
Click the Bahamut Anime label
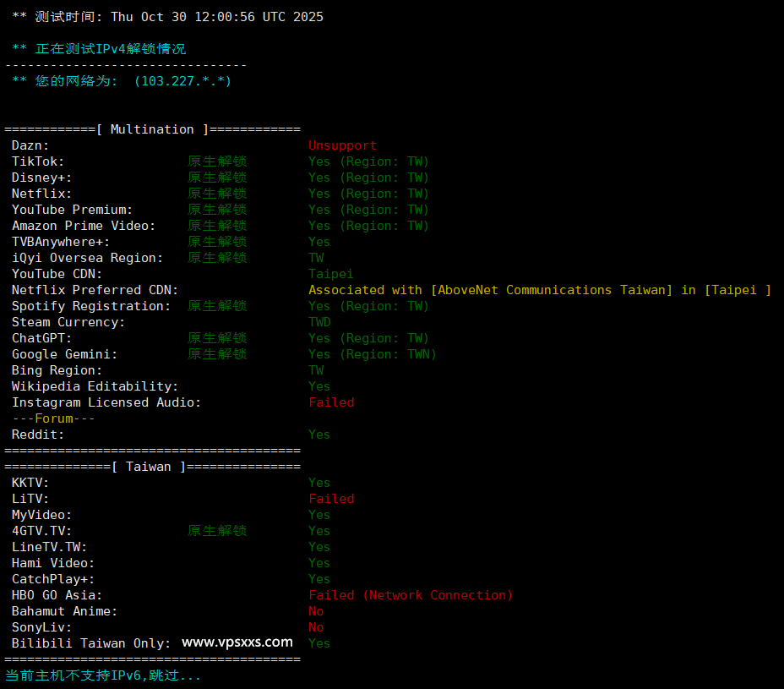(x=64, y=611)
